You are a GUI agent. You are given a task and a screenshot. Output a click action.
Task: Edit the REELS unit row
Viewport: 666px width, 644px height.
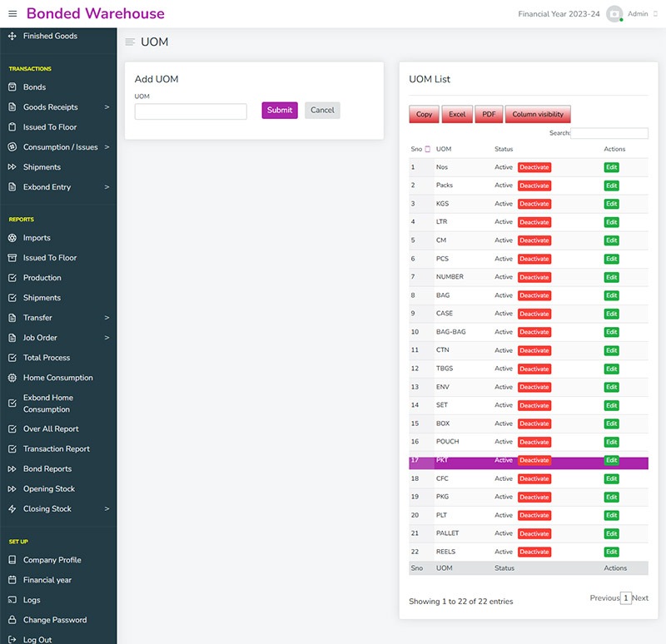point(611,552)
